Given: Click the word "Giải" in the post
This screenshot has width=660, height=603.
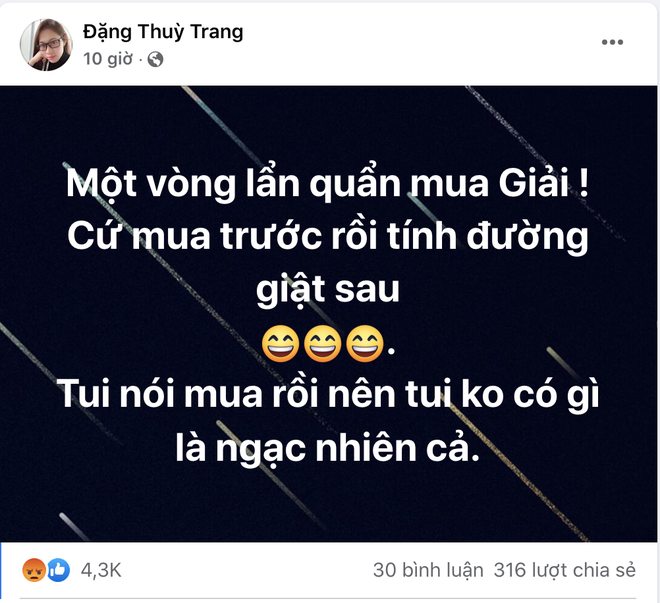Looking at the screenshot, I should point(534,183).
